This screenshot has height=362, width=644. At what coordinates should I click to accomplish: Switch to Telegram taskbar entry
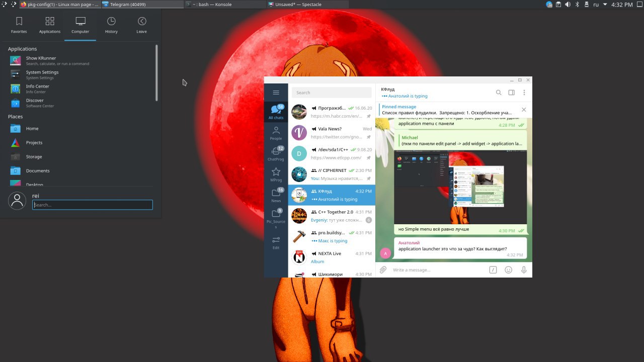(142, 5)
